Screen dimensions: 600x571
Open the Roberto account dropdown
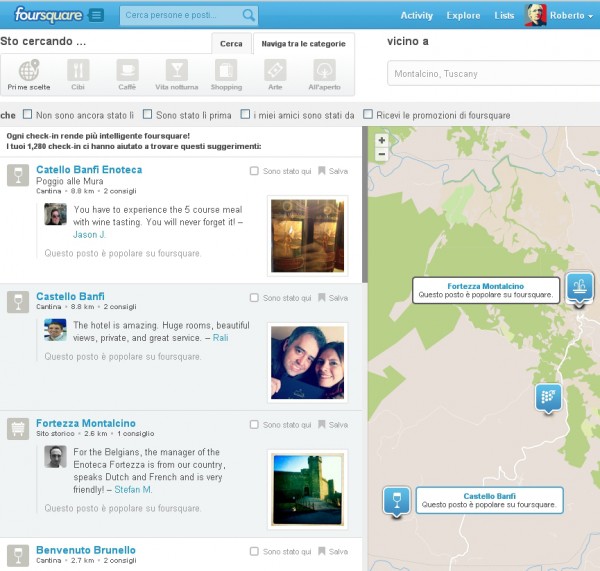click(571, 16)
